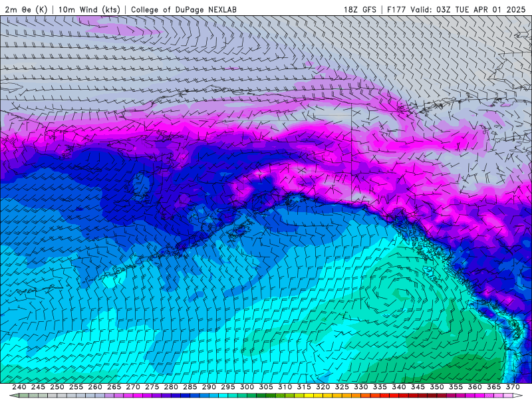The width and height of the screenshot is (532, 399).
Task: Click the "03Z TUE APR 01 2025" valid time
Action: pos(481,9)
